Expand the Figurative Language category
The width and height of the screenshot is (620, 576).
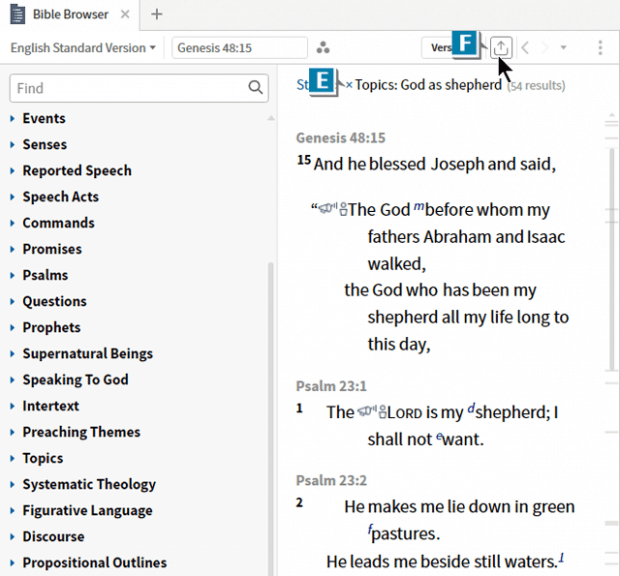click(12, 511)
